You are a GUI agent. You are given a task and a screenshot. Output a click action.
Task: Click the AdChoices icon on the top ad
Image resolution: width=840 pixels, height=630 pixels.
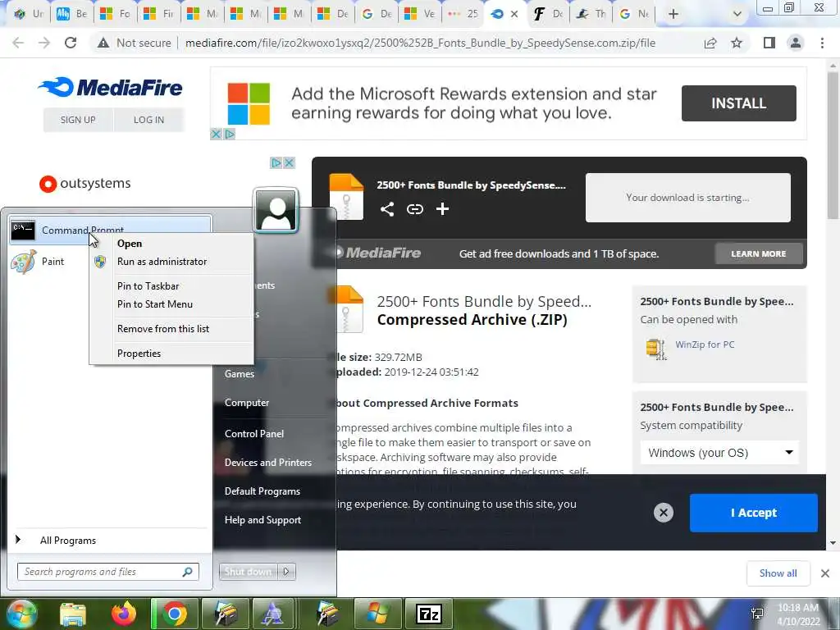click(x=230, y=134)
